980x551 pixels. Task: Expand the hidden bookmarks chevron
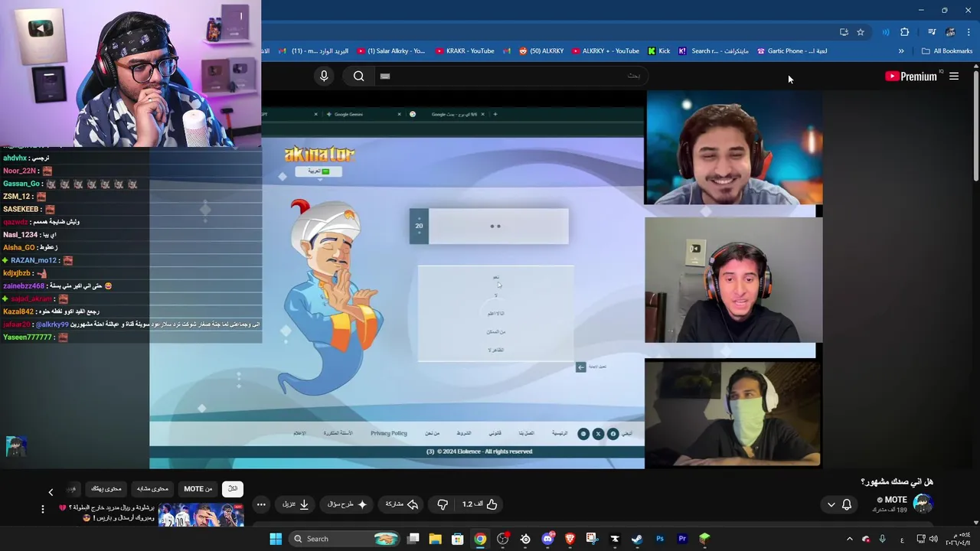click(901, 51)
